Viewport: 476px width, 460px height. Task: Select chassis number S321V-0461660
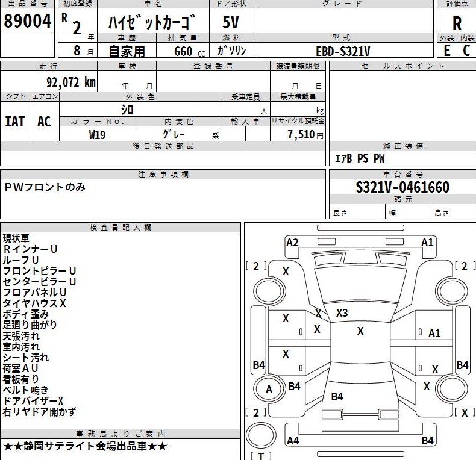[402, 187]
